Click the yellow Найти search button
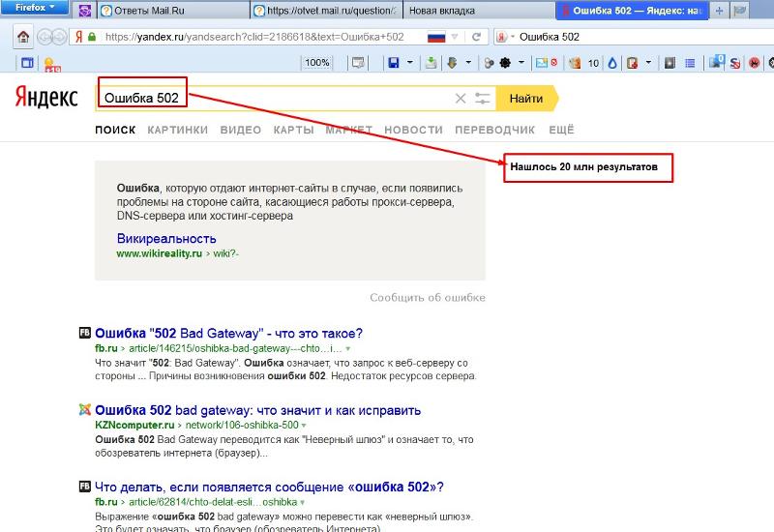 [526, 99]
